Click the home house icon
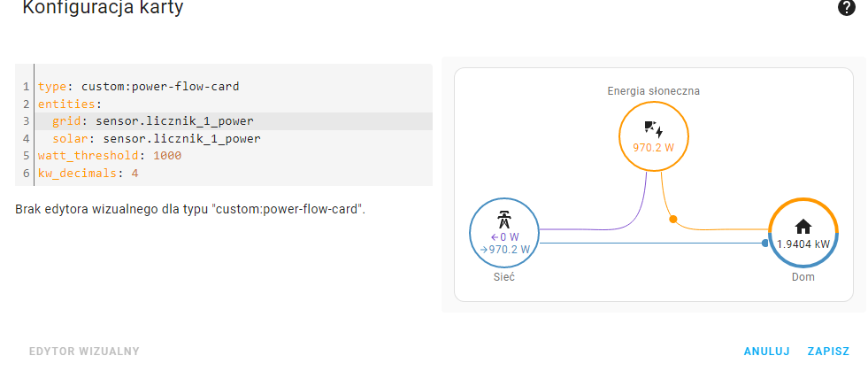The width and height of the screenshot is (868, 379). [x=803, y=227]
